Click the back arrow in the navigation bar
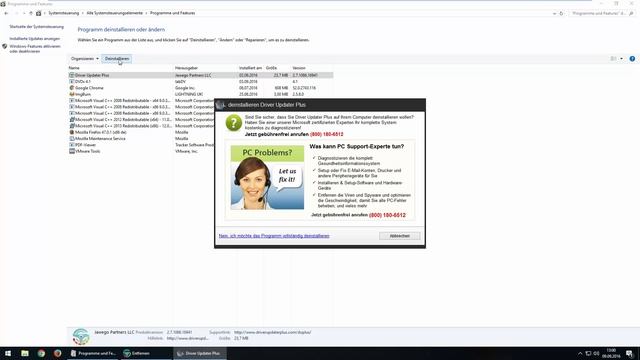The height and width of the screenshot is (360, 640). (x=6, y=13)
